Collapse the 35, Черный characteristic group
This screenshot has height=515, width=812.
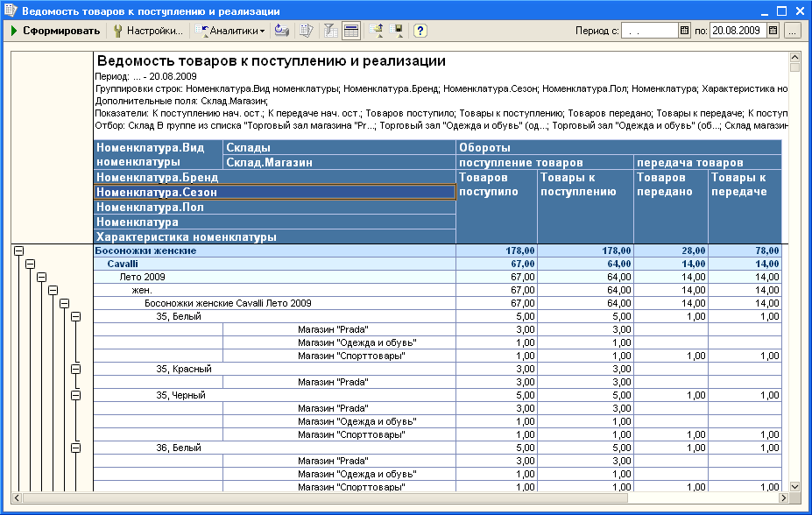point(75,395)
